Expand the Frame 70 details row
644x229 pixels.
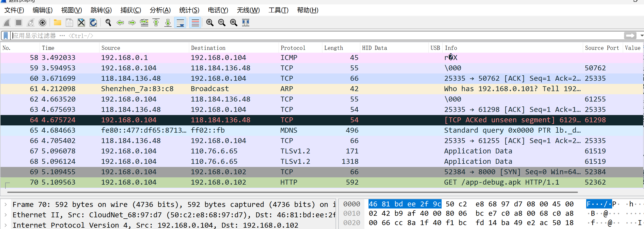[x=6, y=205]
